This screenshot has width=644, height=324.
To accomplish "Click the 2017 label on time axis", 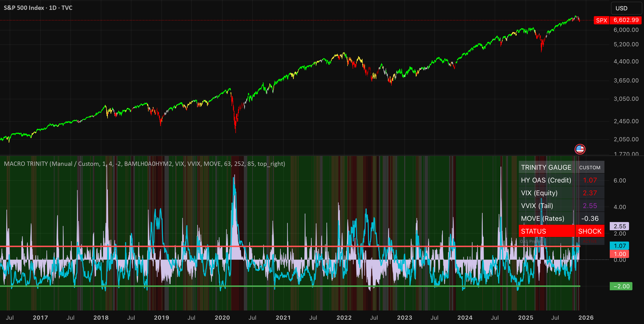I will pyautogui.click(x=40, y=317).
